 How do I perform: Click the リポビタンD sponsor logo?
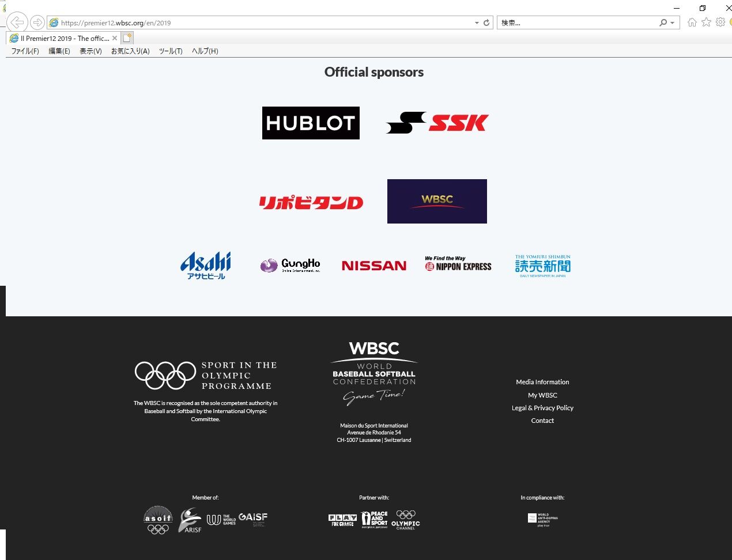coord(311,202)
